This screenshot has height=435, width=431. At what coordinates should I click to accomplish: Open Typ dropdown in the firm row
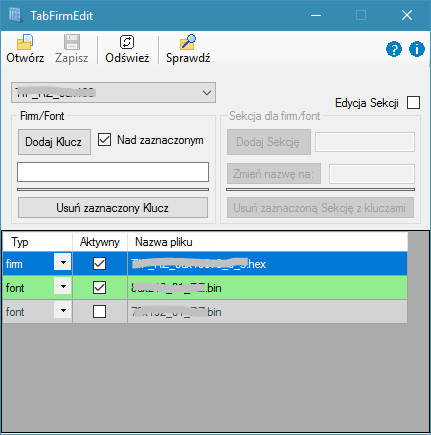63,263
